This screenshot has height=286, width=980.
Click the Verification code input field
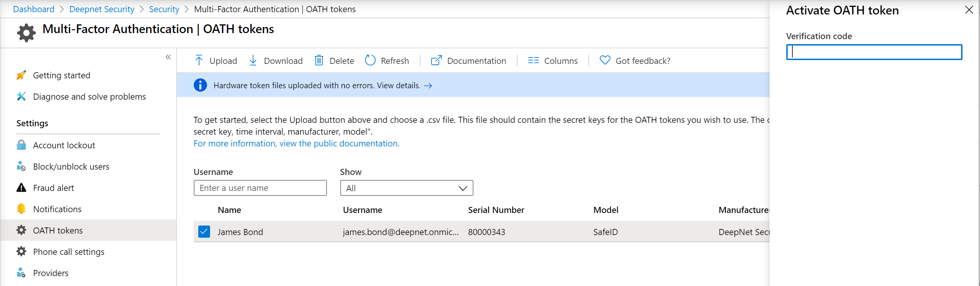tap(874, 52)
